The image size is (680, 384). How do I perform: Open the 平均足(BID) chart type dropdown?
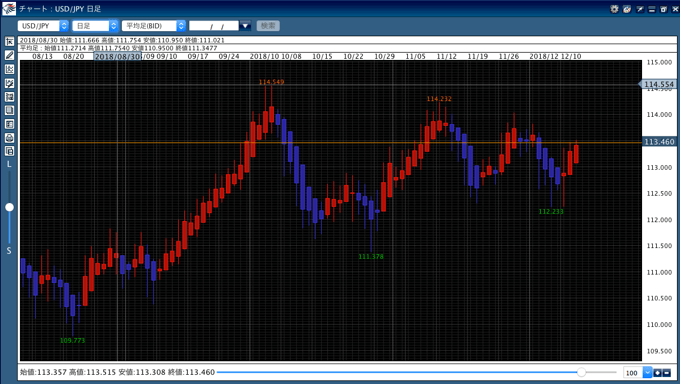(x=154, y=26)
